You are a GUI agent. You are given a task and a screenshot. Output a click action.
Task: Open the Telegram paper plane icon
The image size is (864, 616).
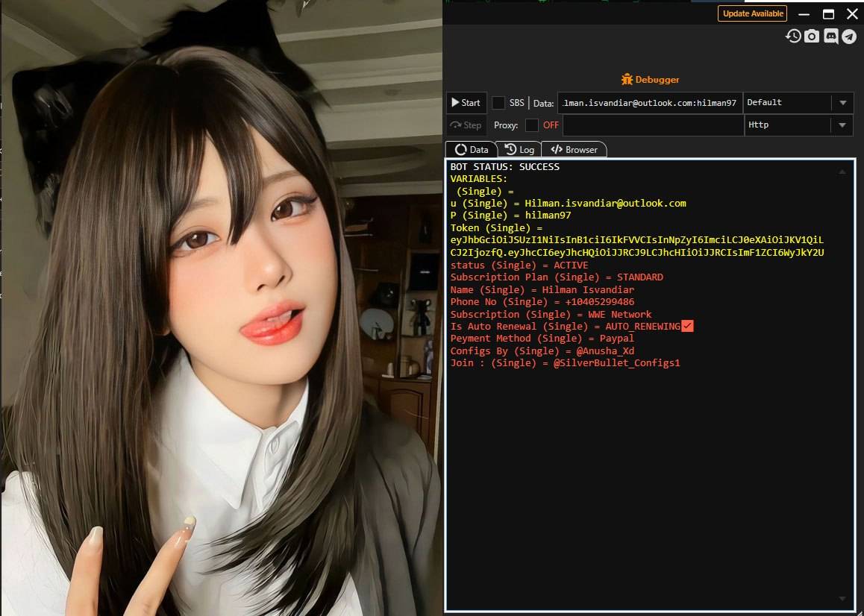(x=849, y=37)
